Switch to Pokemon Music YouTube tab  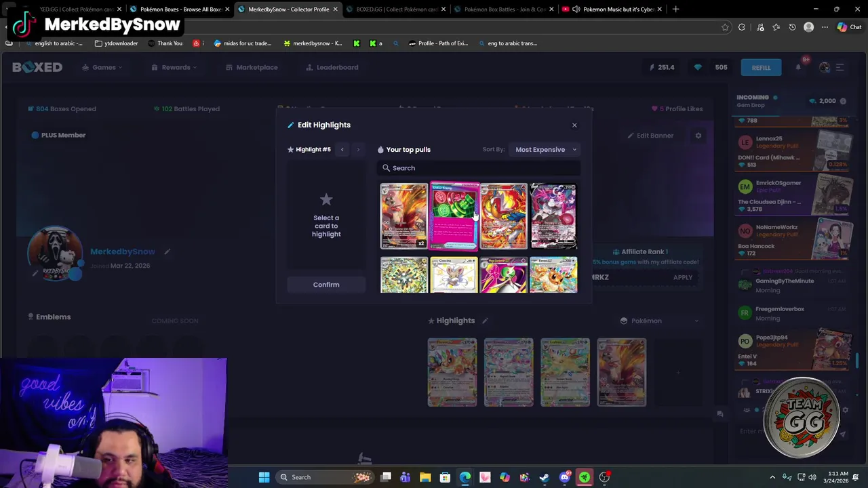coord(610,9)
